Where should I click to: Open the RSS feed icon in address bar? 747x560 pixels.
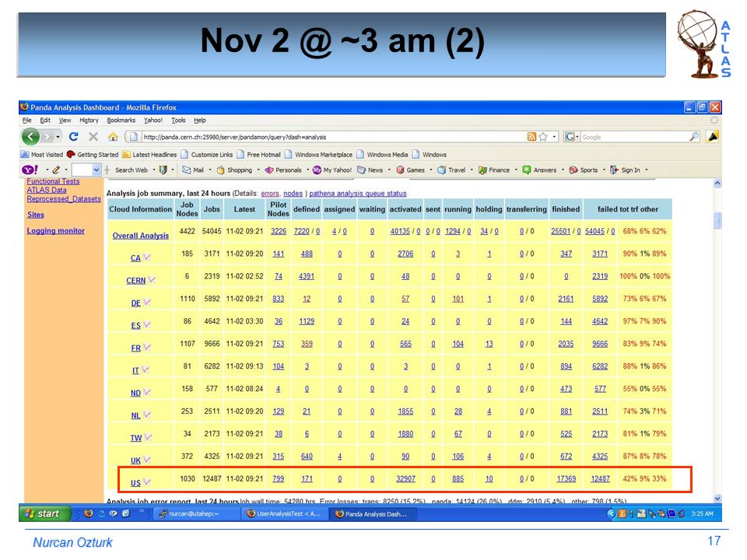pyautogui.click(x=531, y=137)
